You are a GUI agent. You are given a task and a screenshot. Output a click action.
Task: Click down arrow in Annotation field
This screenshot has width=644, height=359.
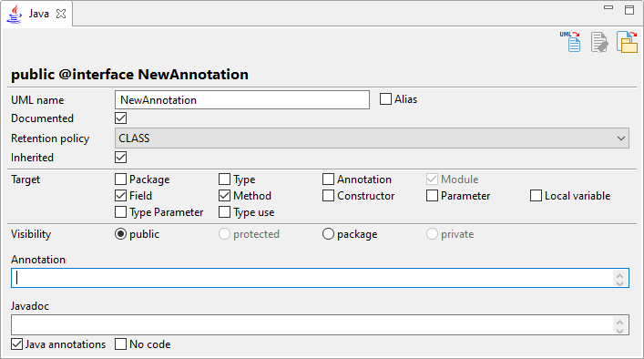(x=619, y=282)
